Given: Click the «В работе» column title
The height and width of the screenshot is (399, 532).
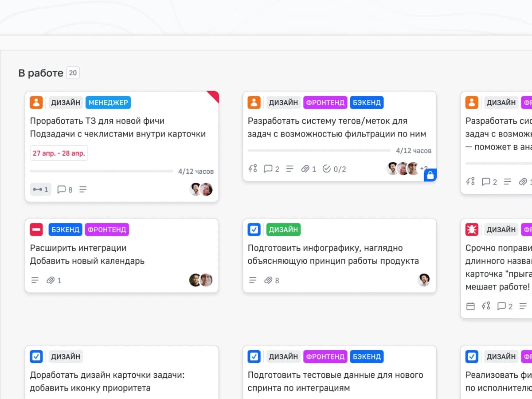Looking at the screenshot, I should tap(41, 73).
